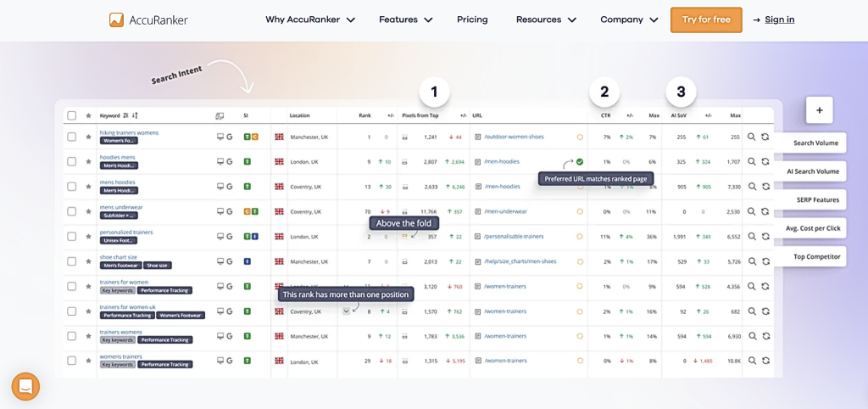Viewport: 868px width, 409px height.
Task: Open the hiking trainers womens keyword link
Action: [x=129, y=133]
